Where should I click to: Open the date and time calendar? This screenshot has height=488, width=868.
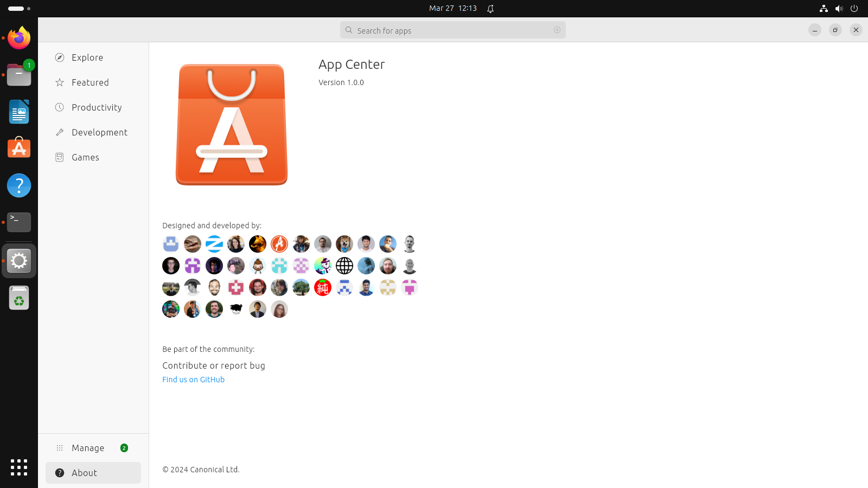pyautogui.click(x=453, y=8)
